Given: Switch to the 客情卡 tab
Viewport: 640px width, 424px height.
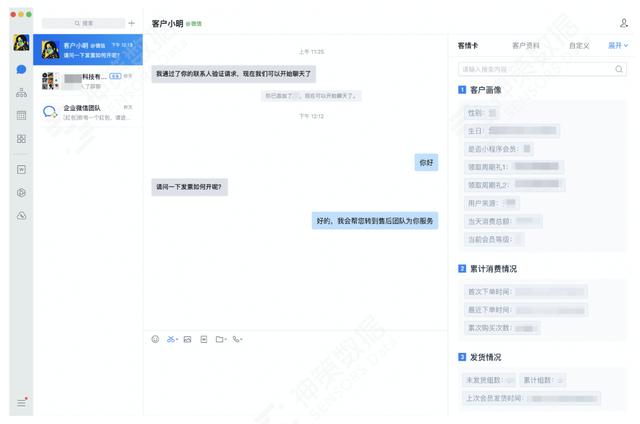Looking at the screenshot, I should pyautogui.click(x=467, y=45).
